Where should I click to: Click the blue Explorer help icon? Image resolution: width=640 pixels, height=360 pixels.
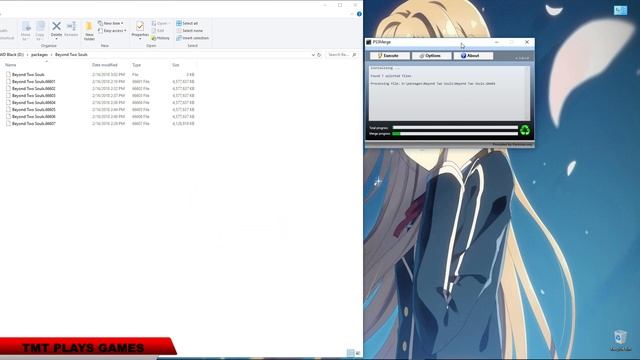pyautogui.click(x=359, y=14)
